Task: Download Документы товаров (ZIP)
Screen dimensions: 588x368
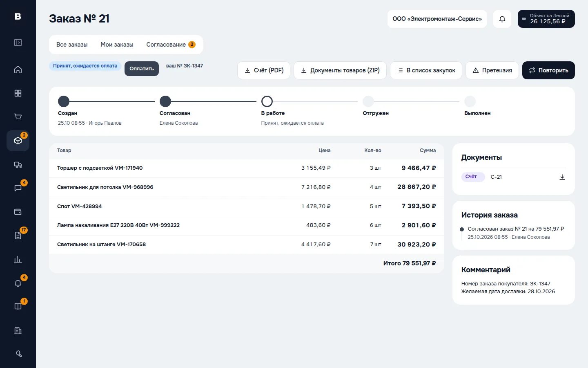Action: point(340,70)
